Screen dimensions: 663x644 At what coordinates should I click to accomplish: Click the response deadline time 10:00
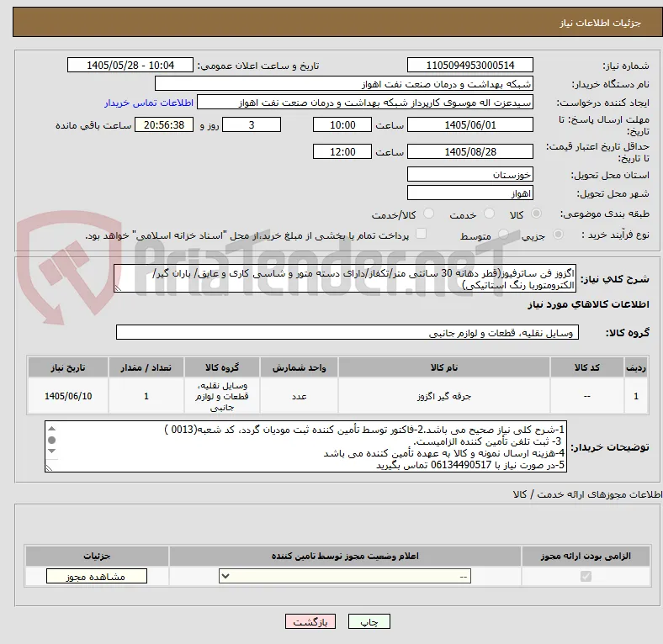tap(342, 125)
